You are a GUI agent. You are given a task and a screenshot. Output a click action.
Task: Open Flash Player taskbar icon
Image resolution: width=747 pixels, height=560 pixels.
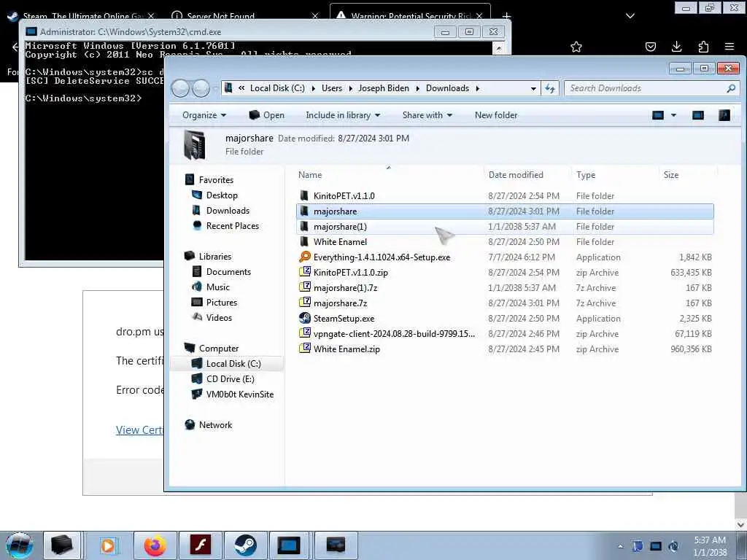(x=200, y=545)
